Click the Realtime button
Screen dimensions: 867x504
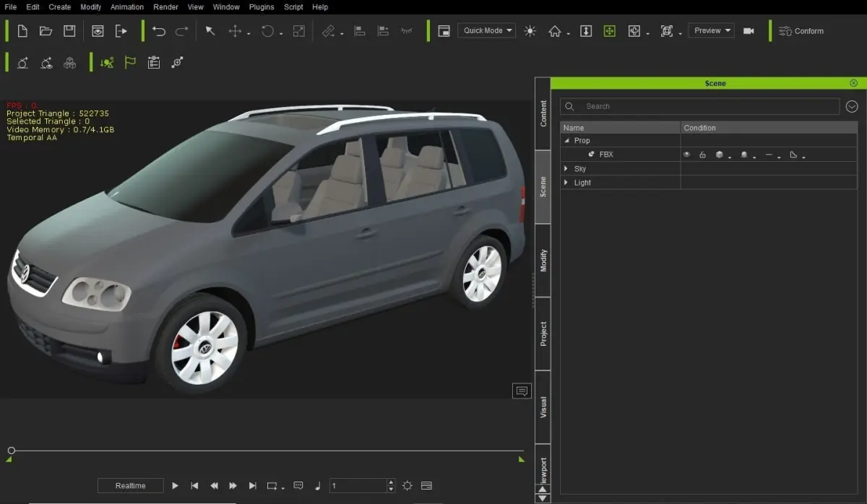[x=130, y=486]
